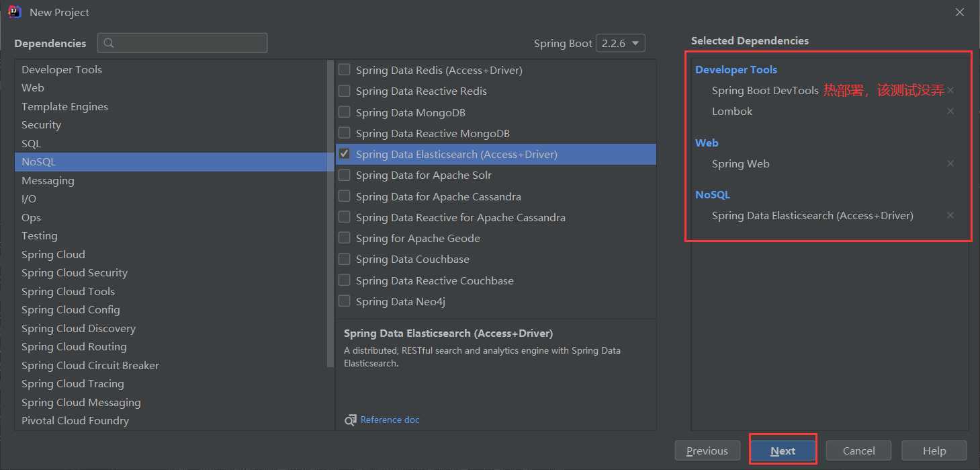
Task: Click the Developer Tools heading in Selected Dependencies
Action: pyautogui.click(x=736, y=69)
